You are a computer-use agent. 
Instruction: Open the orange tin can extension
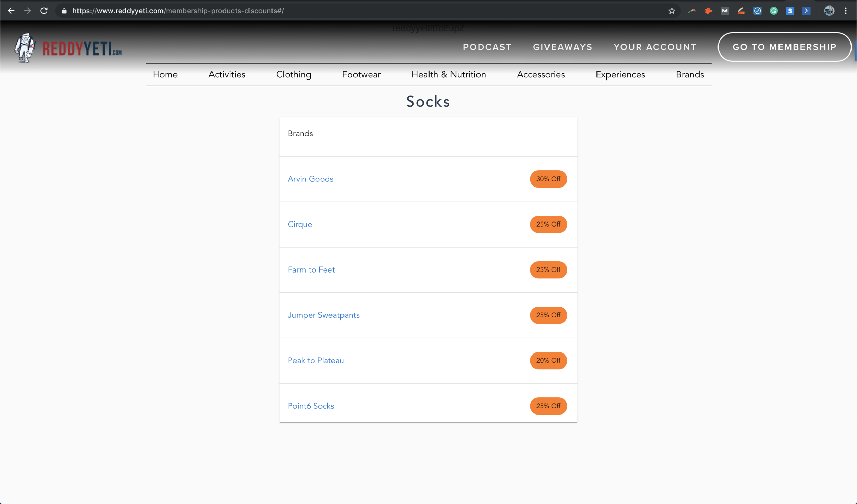(741, 11)
